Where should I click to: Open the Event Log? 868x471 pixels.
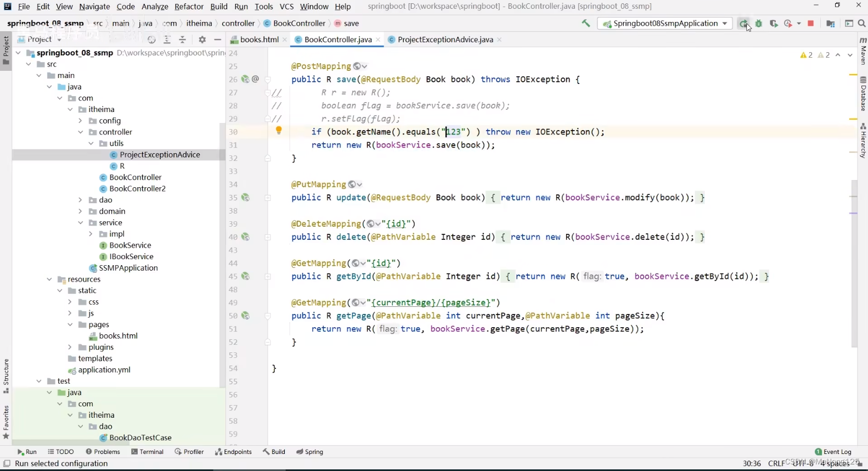[x=833, y=452]
